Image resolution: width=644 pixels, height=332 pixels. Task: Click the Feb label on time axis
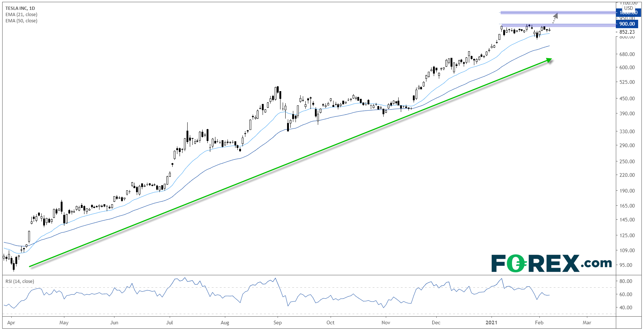(539, 323)
